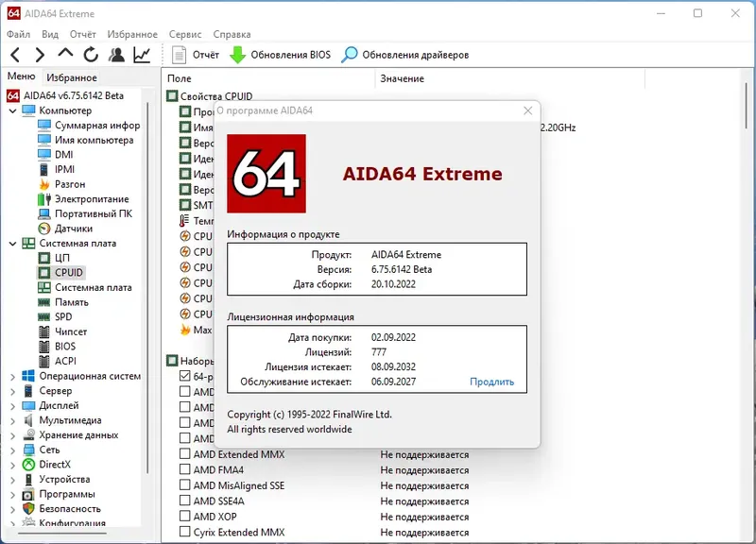
Task: Select Суммарная информация tree item
Action: (89, 126)
